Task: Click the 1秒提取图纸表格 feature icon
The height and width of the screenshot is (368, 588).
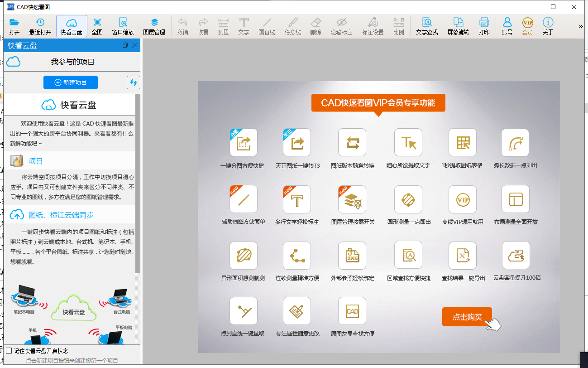Action: [x=463, y=142]
